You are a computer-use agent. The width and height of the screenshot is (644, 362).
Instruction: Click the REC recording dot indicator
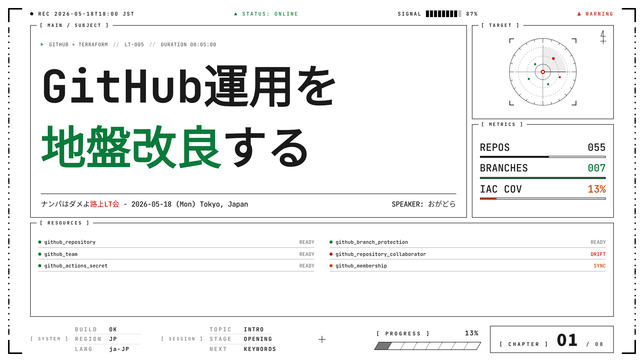(x=32, y=14)
